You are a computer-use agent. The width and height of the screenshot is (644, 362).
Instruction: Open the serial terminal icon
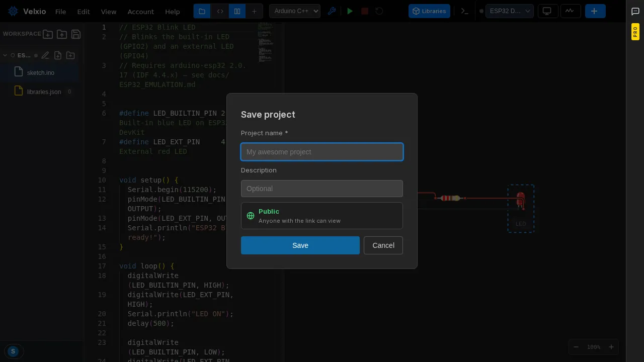tap(465, 11)
